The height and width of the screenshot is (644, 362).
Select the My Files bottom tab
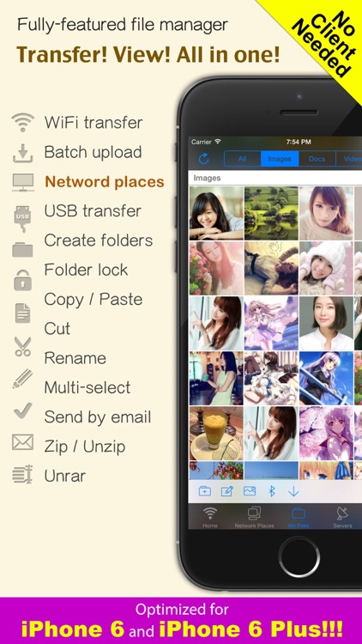(299, 517)
